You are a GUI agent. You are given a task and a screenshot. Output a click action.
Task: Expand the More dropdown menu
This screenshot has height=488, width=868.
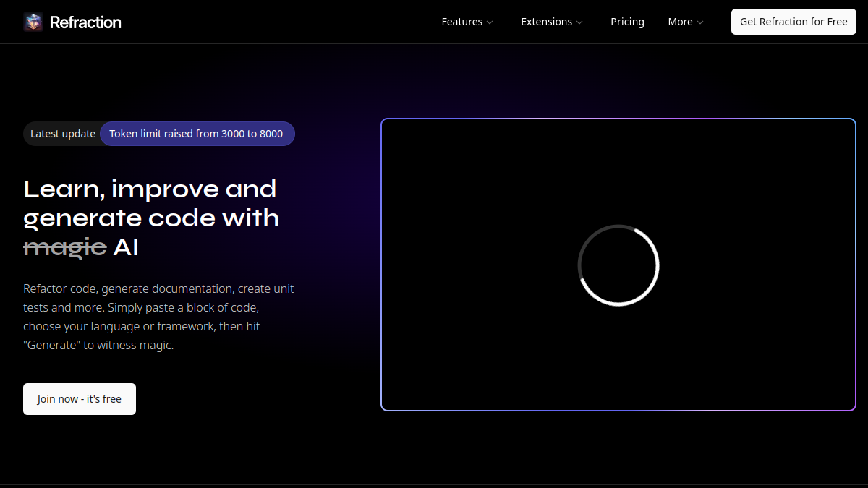point(686,22)
